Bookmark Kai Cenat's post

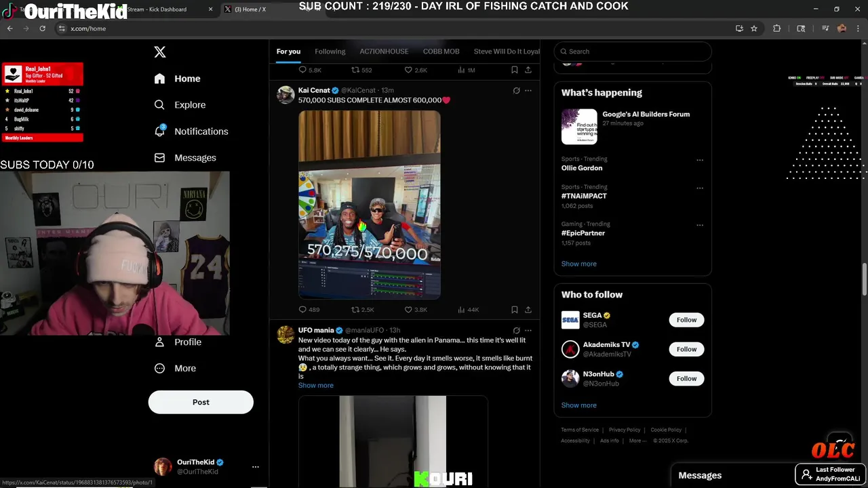[x=515, y=310]
